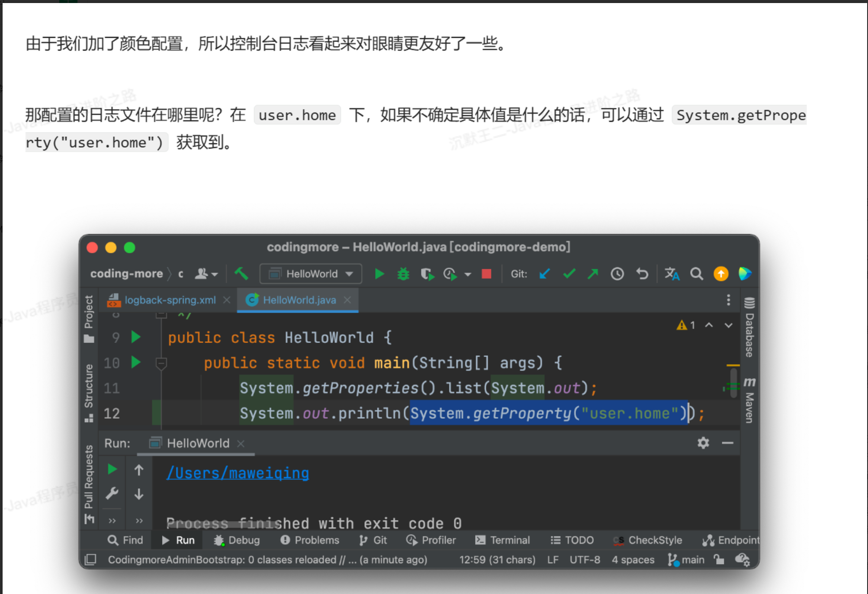Viewport: 868px width, 594px height.
Task: Open the user accounts dropdown in toolbar
Action: point(206,274)
